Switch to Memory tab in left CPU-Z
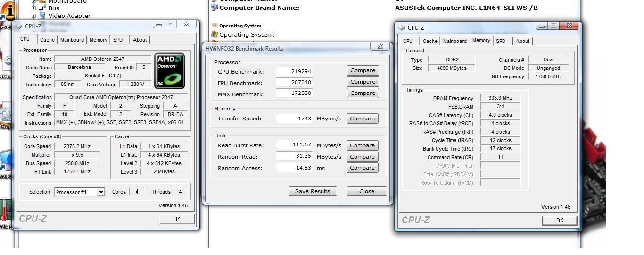Screen dimensions: 644x255 point(99,40)
